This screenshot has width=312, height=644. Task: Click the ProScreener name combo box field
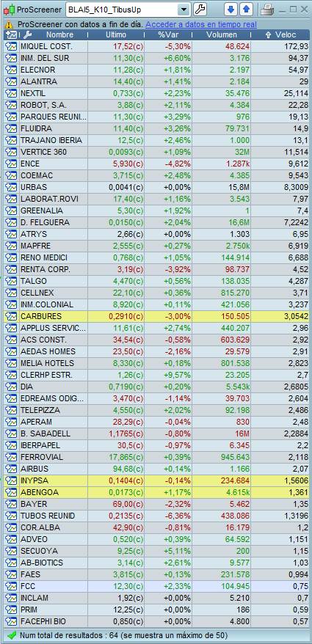pos(123,10)
